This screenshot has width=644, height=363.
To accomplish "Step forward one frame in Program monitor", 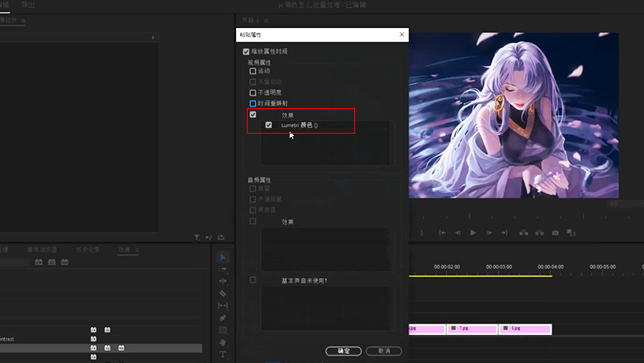I will point(489,233).
